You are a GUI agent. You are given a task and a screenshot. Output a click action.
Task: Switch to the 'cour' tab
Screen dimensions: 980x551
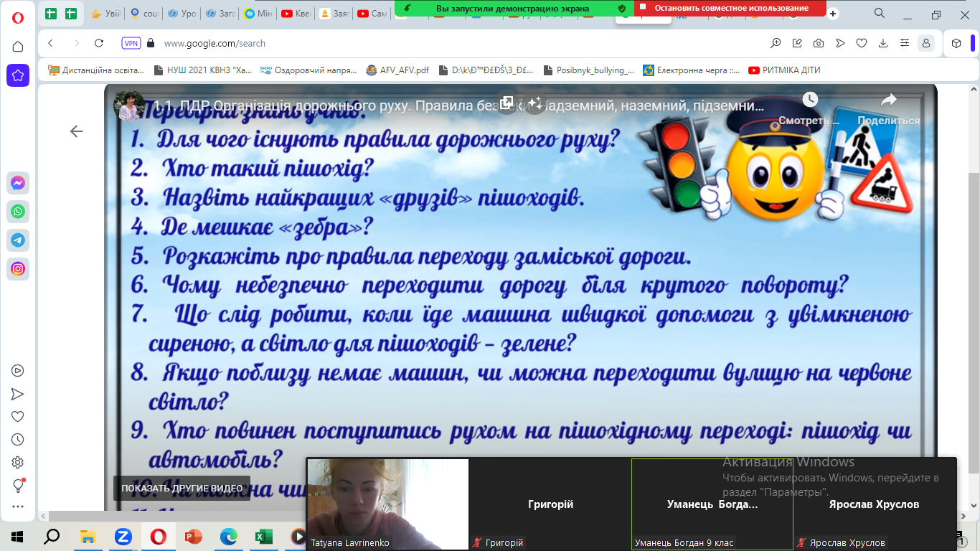point(143,14)
